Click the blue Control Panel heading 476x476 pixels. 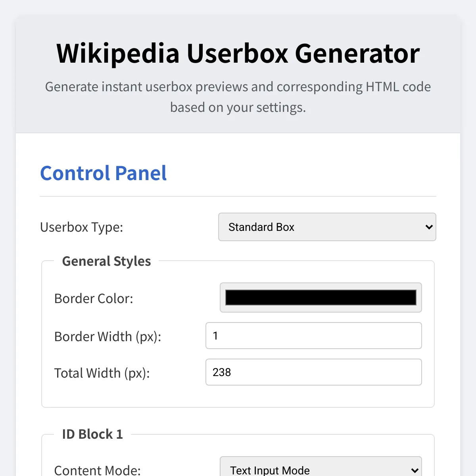[x=104, y=173]
